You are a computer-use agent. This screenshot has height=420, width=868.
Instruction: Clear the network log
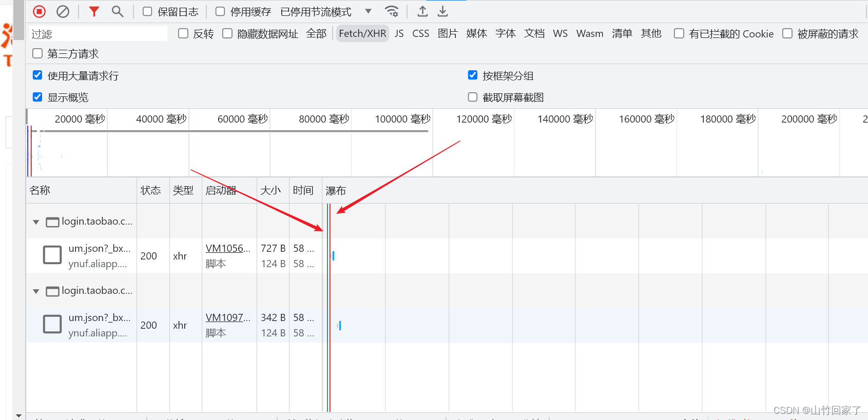[63, 11]
